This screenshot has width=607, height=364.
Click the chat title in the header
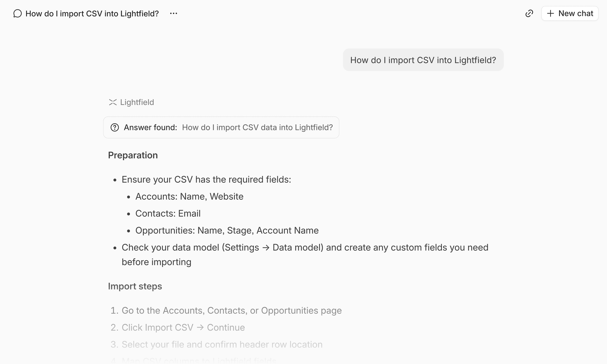tap(92, 14)
